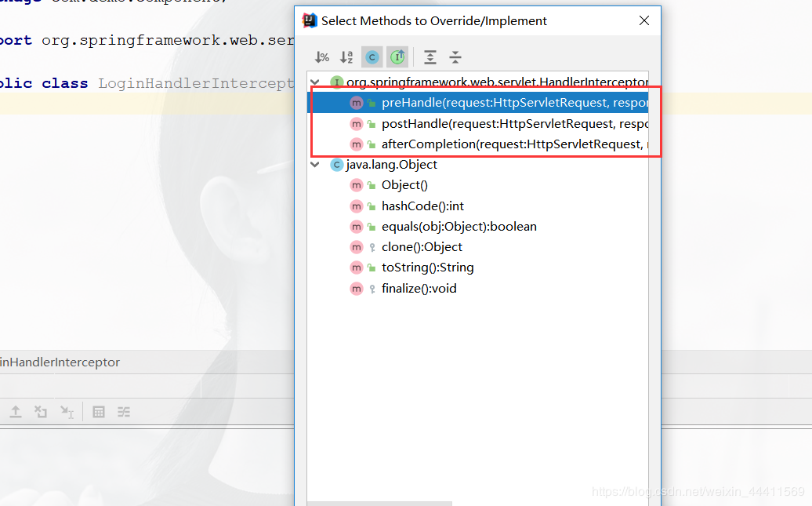Select the clone():Object method

(x=423, y=246)
